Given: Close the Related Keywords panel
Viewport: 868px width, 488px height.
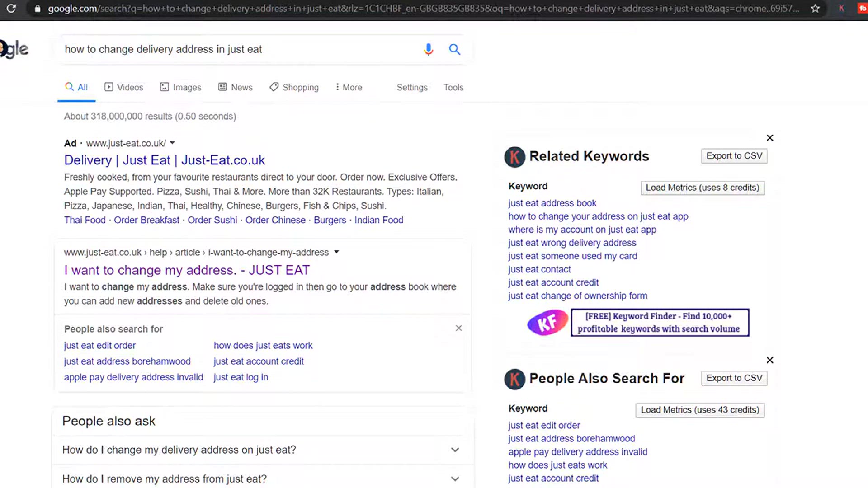Looking at the screenshot, I should pyautogui.click(x=770, y=138).
